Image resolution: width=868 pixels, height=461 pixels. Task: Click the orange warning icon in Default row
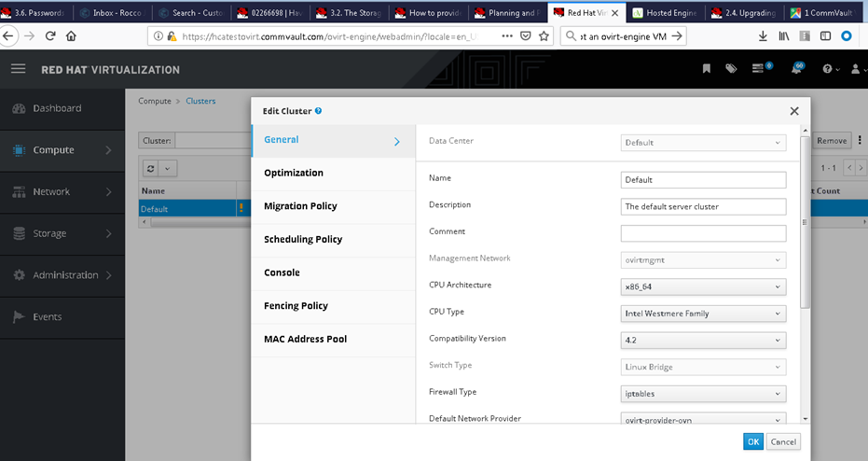241,208
